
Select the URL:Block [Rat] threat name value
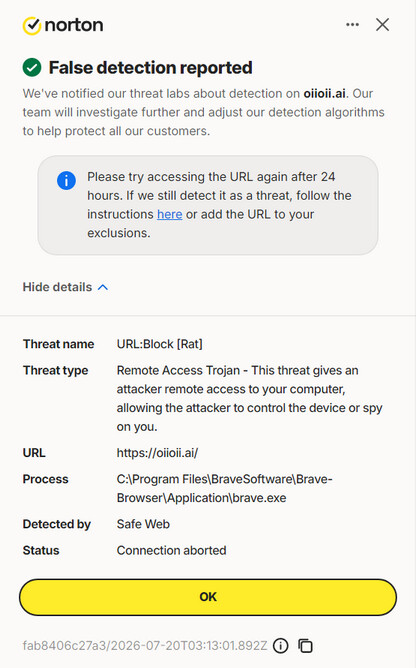point(159,344)
